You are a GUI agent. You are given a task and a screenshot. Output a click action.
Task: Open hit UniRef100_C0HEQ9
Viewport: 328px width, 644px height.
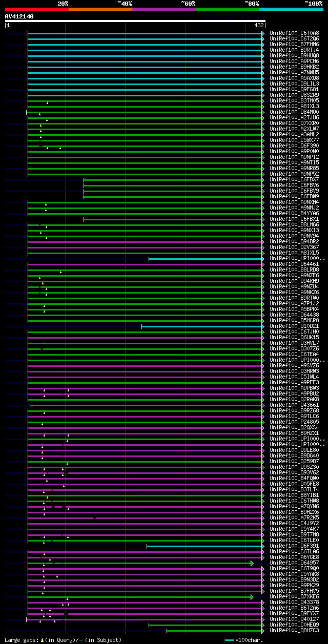pyautogui.click(x=294, y=625)
